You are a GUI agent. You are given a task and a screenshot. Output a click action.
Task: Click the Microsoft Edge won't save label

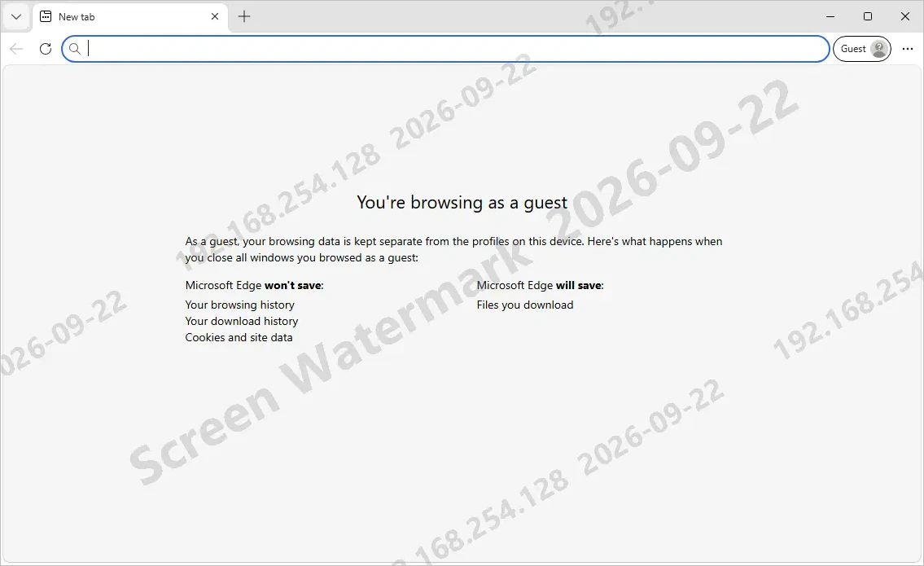click(x=255, y=285)
